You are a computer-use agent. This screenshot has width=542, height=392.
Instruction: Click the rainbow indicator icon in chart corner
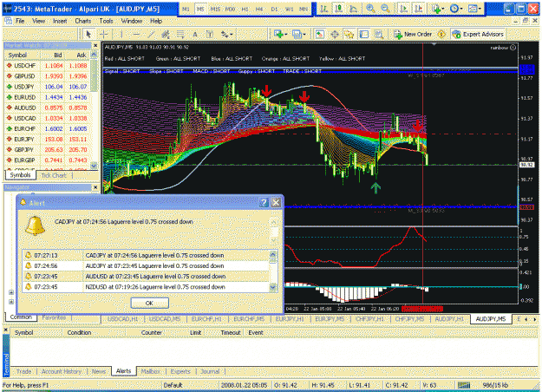click(513, 48)
